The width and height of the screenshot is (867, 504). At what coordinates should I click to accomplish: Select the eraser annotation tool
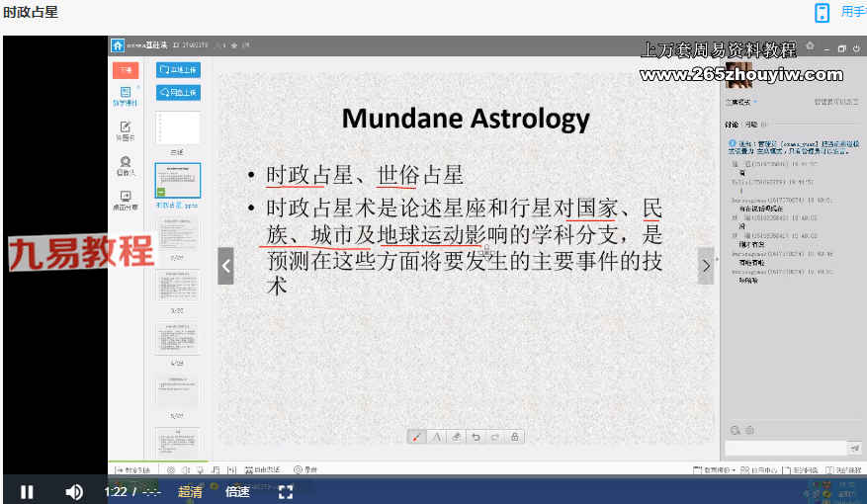456,437
